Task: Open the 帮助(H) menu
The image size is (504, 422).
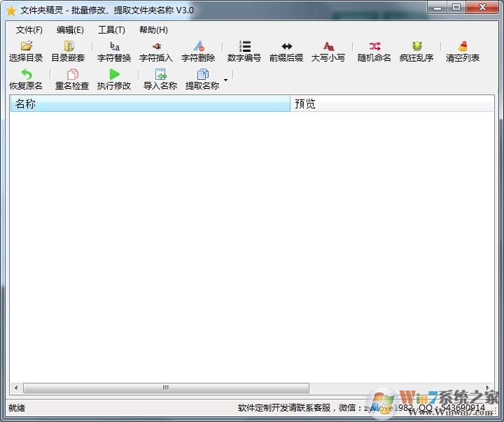Action: (x=153, y=30)
